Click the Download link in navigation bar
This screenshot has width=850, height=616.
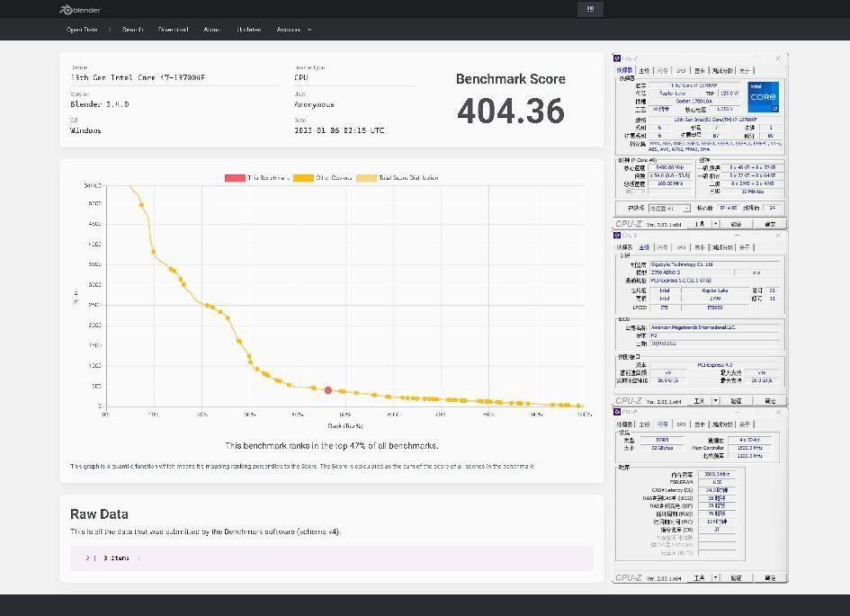click(x=174, y=30)
